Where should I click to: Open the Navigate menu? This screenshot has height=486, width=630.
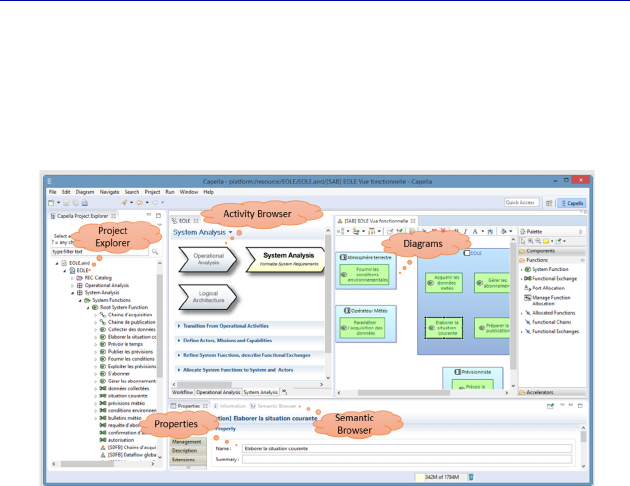click(x=109, y=192)
